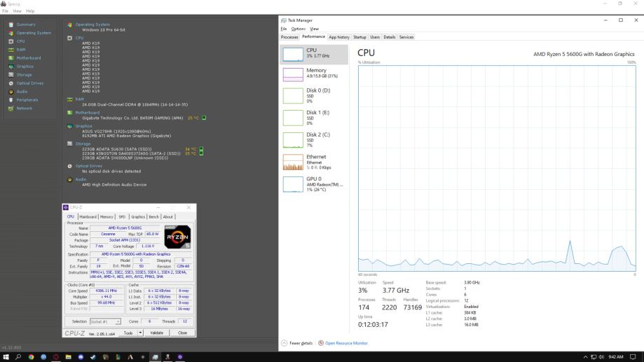Select RAM in the Speccy sidebar
This screenshot has width=644, height=362.
pyautogui.click(x=20, y=50)
